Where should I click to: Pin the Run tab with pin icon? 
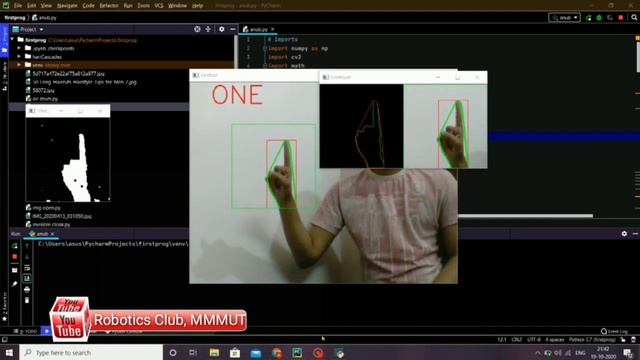tap(15, 284)
